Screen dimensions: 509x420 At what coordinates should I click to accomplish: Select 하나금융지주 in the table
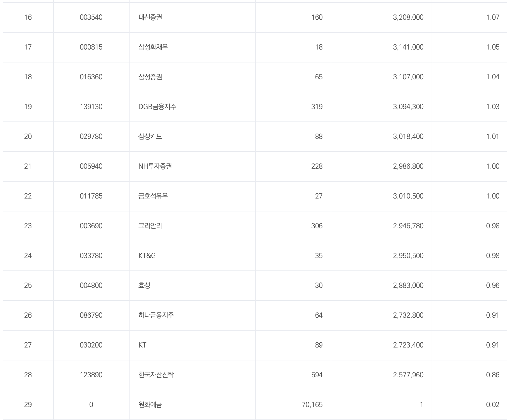[156, 315]
